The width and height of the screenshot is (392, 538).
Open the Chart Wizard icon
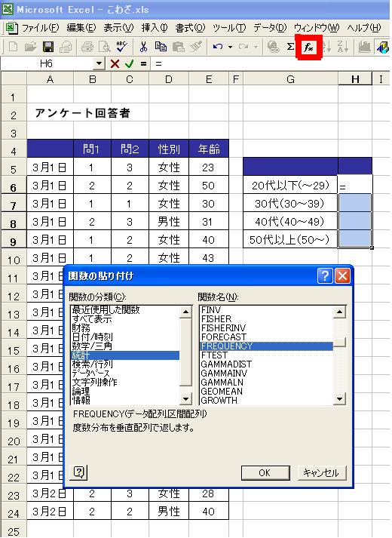click(x=365, y=47)
